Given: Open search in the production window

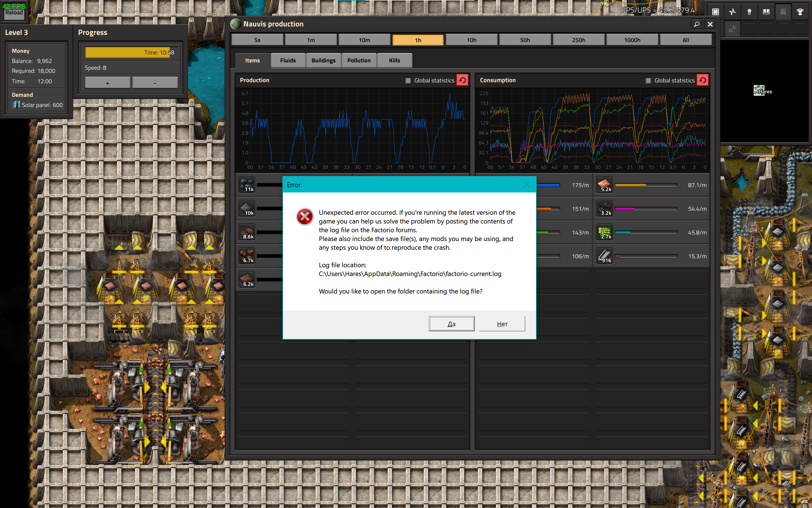Looking at the screenshot, I should point(697,24).
